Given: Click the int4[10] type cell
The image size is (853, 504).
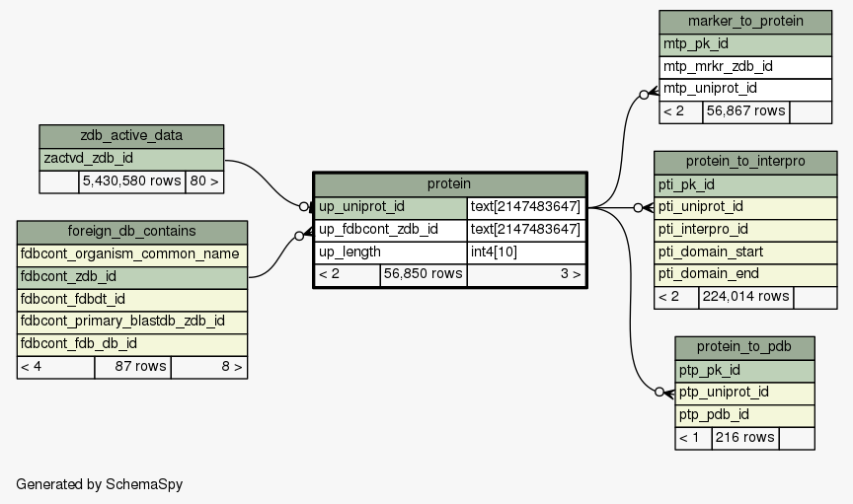Looking at the screenshot, I should click(x=526, y=252).
